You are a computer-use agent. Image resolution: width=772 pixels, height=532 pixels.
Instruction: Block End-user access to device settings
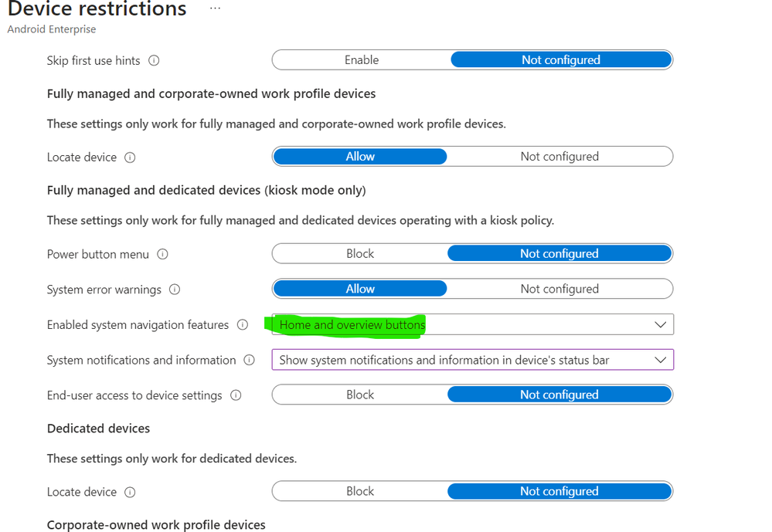click(360, 395)
